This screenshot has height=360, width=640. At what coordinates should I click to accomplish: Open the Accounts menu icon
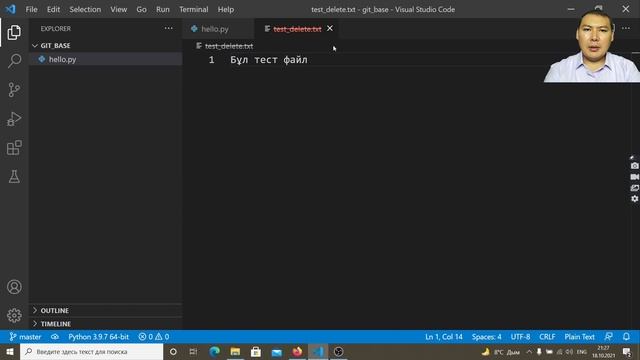point(14,287)
